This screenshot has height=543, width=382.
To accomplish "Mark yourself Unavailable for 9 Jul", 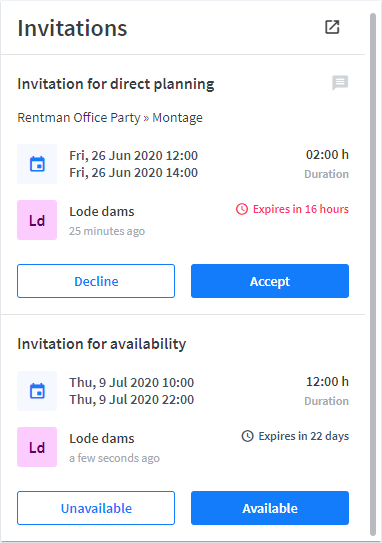I will pos(96,508).
